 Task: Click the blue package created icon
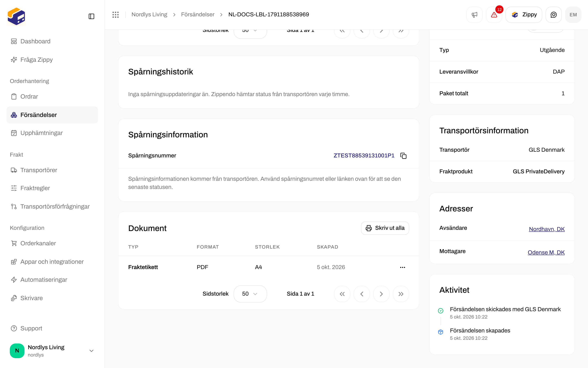(441, 332)
